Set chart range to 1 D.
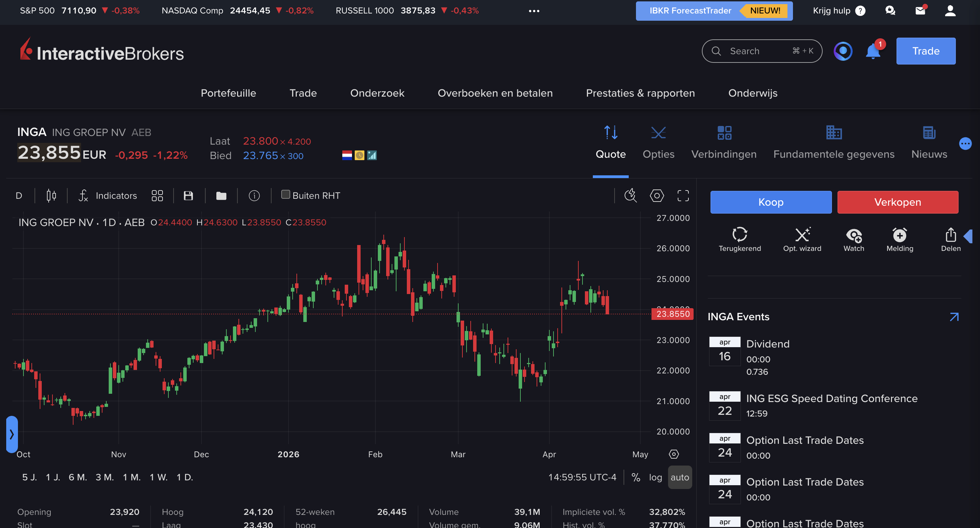The width and height of the screenshot is (980, 528). coord(185,477)
